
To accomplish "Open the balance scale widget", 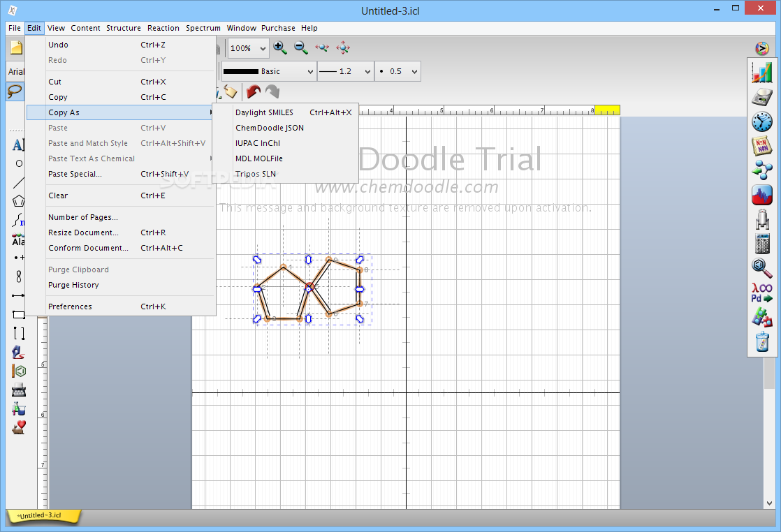I will click(762, 97).
